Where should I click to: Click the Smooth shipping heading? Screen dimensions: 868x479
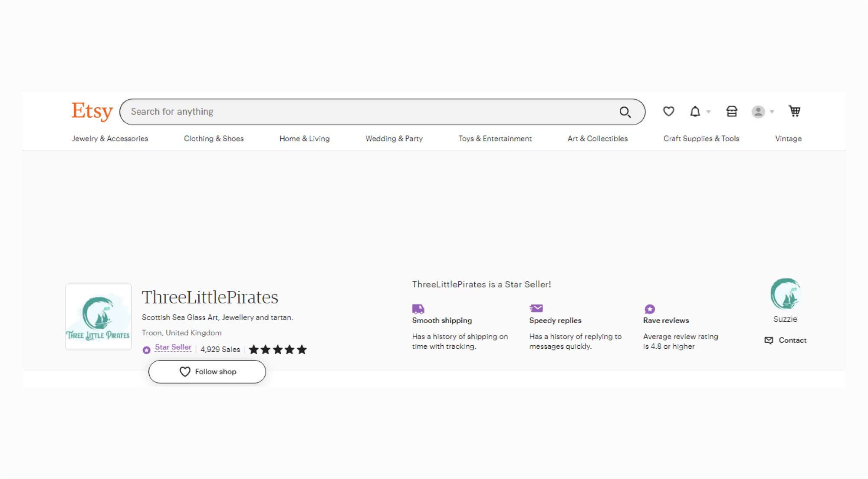tap(442, 320)
